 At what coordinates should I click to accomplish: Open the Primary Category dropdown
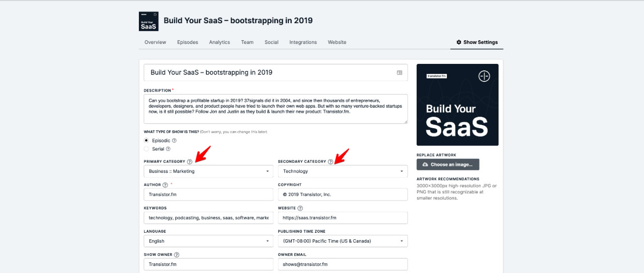click(x=208, y=171)
